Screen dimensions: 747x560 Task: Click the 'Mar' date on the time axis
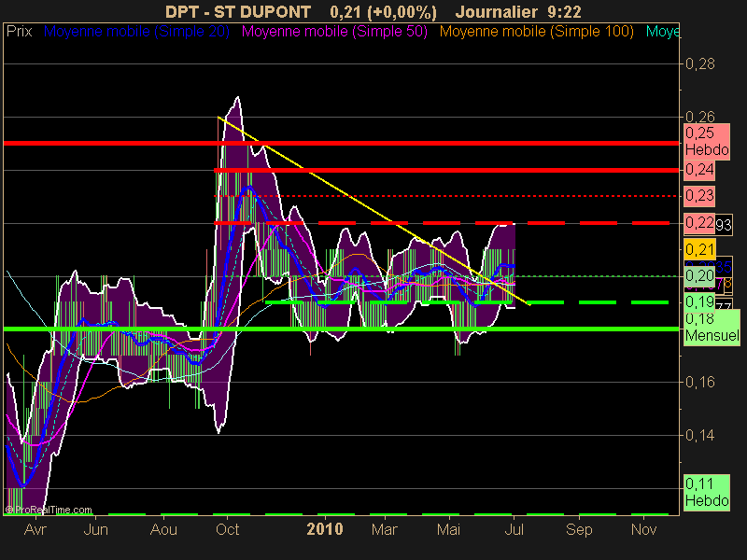[x=385, y=529]
